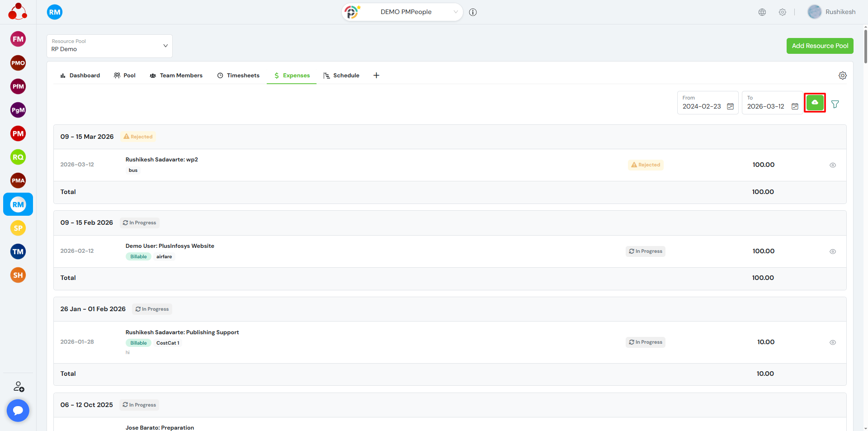Image resolution: width=868 pixels, height=431 pixels.
Task: View the Publishing Support expense eye icon
Action: click(x=832, y=342)
